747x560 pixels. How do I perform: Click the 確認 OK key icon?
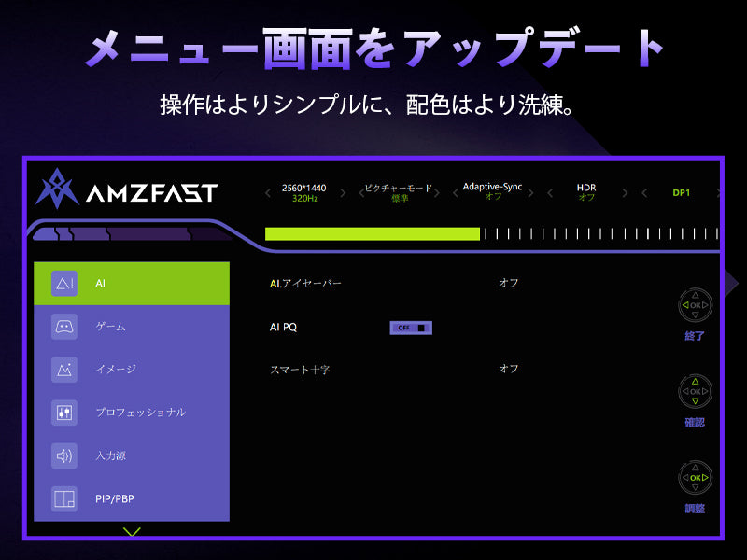point(695,391)
